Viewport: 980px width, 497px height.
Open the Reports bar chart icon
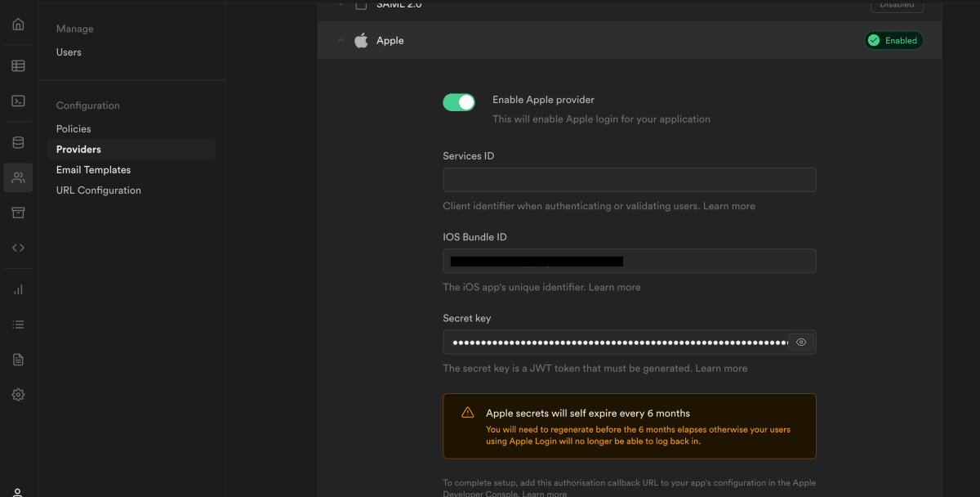[x=18, y=289]
